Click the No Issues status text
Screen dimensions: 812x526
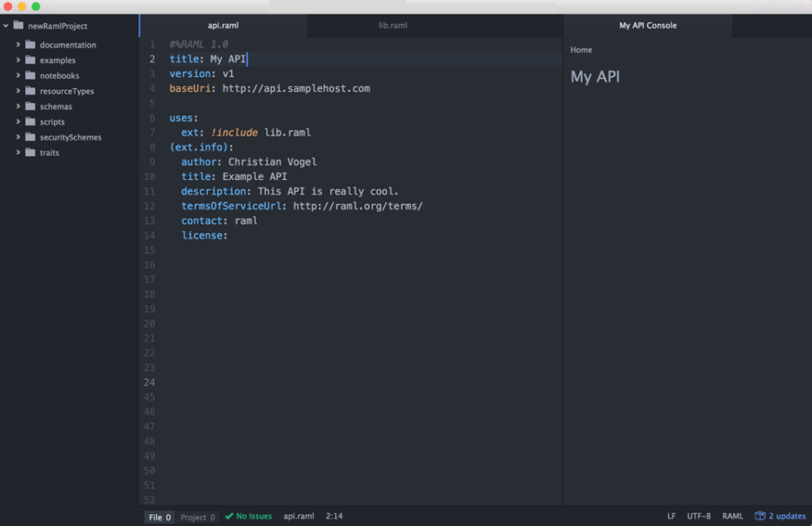pyautogui.click(x=254, y=516)
